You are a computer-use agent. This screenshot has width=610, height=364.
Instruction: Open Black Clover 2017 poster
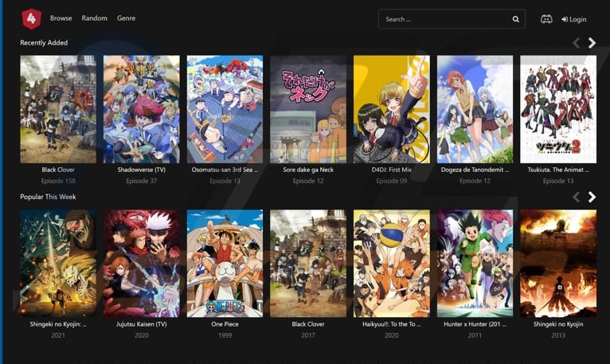click(308, 264)
